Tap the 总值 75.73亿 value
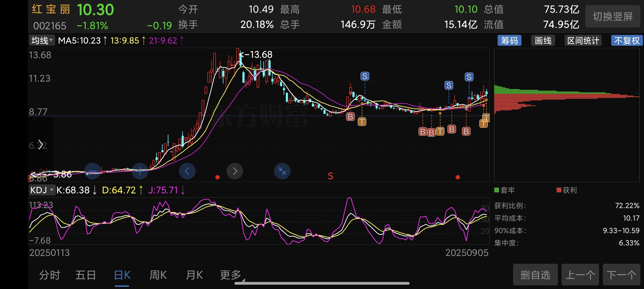 point(562,9)
